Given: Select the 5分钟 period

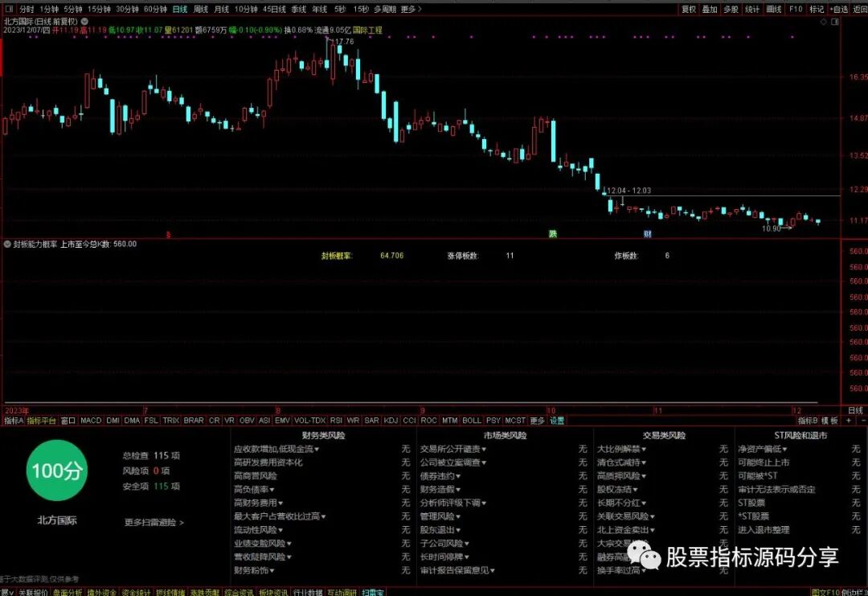Looking at the screenshot, I should click(x=72, y=10).
